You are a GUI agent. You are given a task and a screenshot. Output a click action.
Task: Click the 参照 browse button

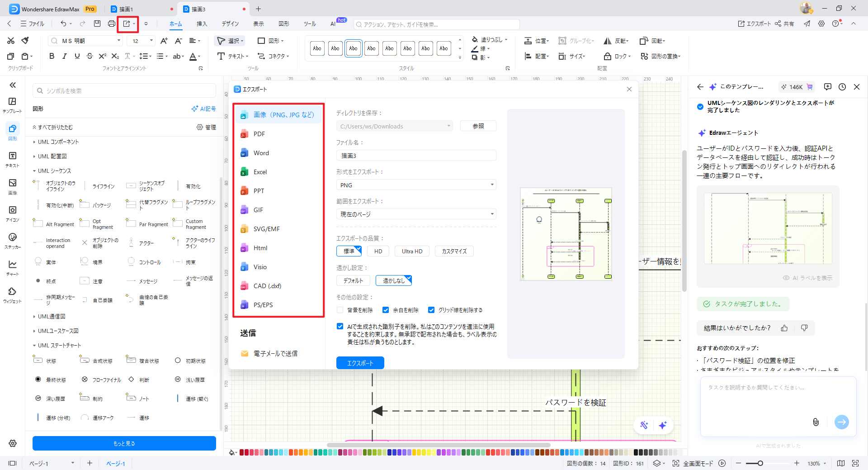click(478, 126)
